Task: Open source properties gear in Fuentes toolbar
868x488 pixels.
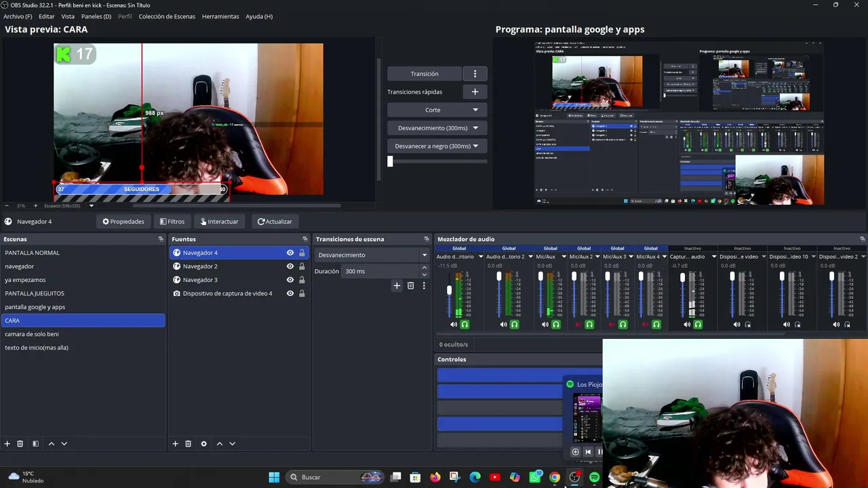Action: click(203, 444)
